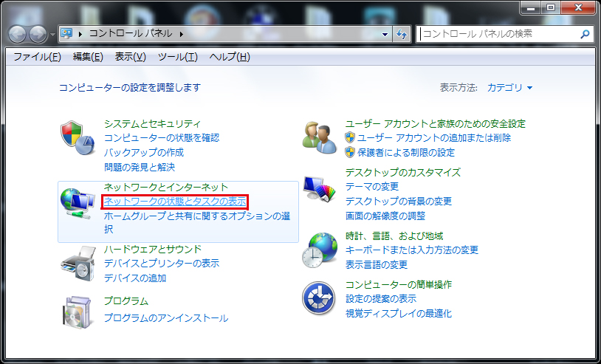This screenshot has width=601, height=364.
Task: Click 画面の解像度の調整 link
Action: pos(385,216)
